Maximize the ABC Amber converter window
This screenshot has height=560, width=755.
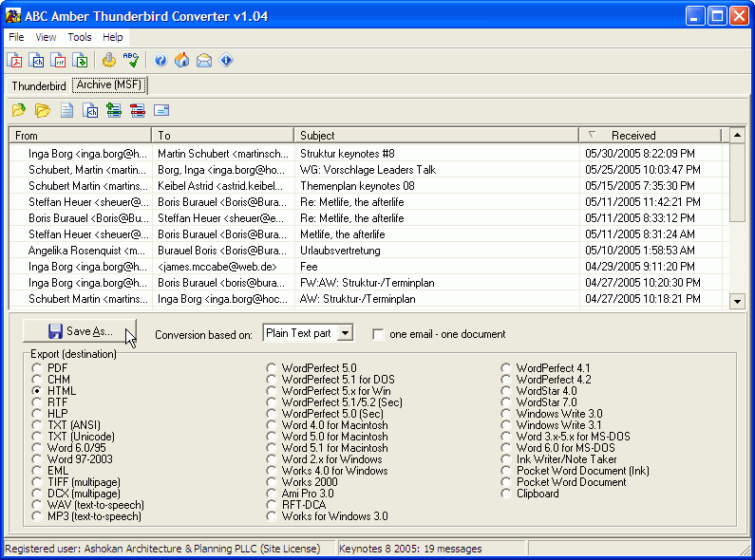click(x=717, y=16)
